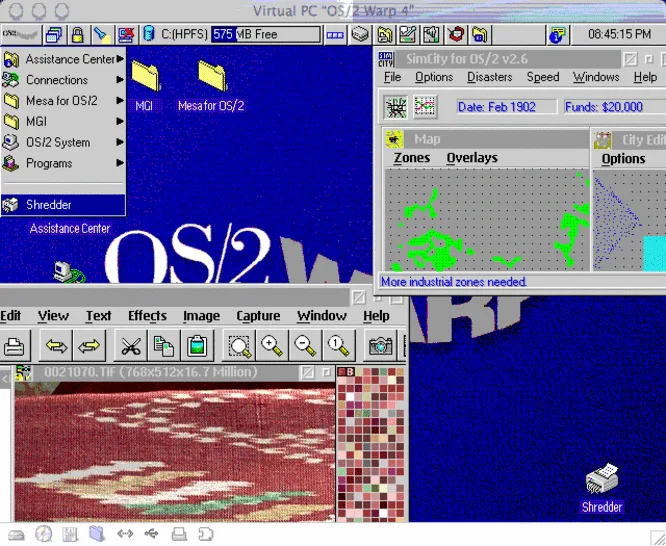666x546 pixels.
Task: Expand the OS/2 System submenu arrow
Action: point(120,142)
